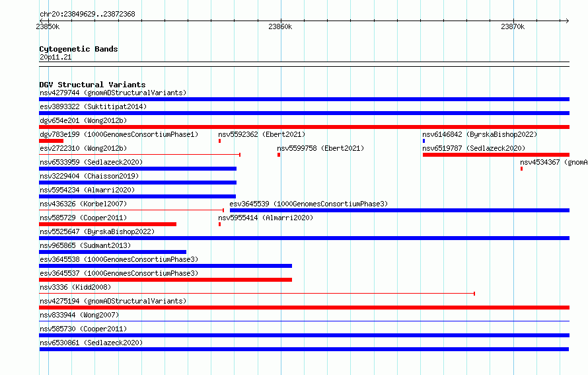The height and width of the screenshot is (375, 588).
Task: Select nsv5525647 ByrskaBishop2022 label
Action: click(x=97, y=231)
